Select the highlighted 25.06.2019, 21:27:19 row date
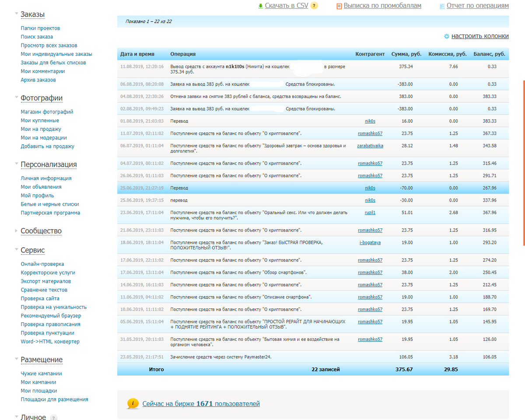The width and height of the screenshot is (525, 420). point(142,188)
